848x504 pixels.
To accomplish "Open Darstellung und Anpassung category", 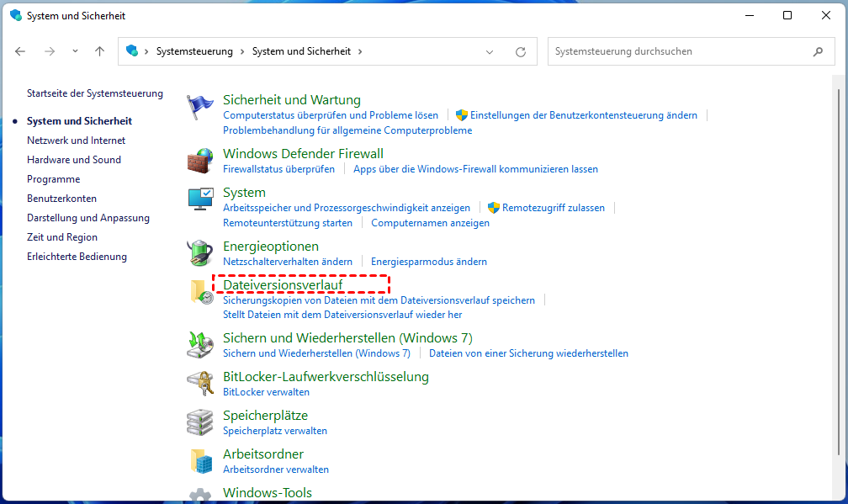I will pyautogui.click(x=88, y=218).
